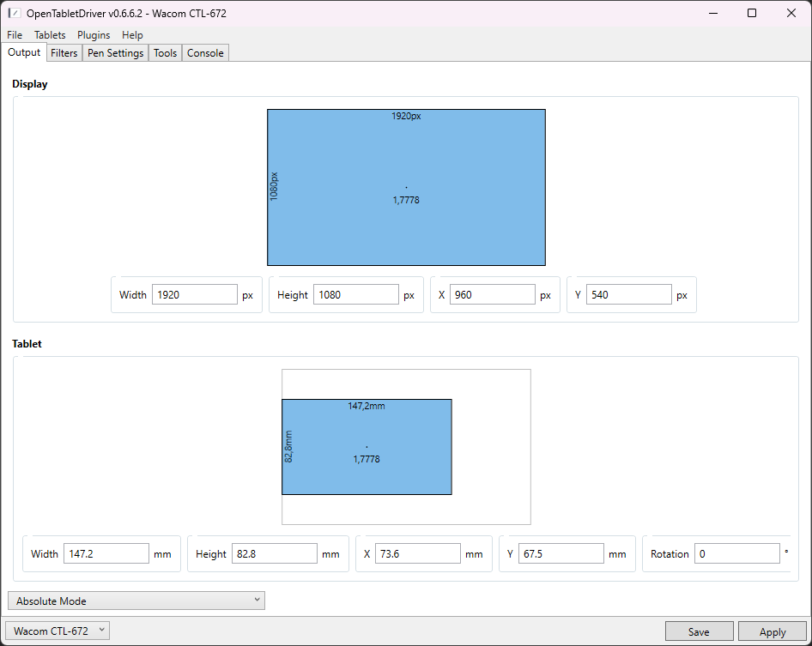Maximize the OpenTabletDriver window
812x646 pixels.
click(x=752, y=13)
